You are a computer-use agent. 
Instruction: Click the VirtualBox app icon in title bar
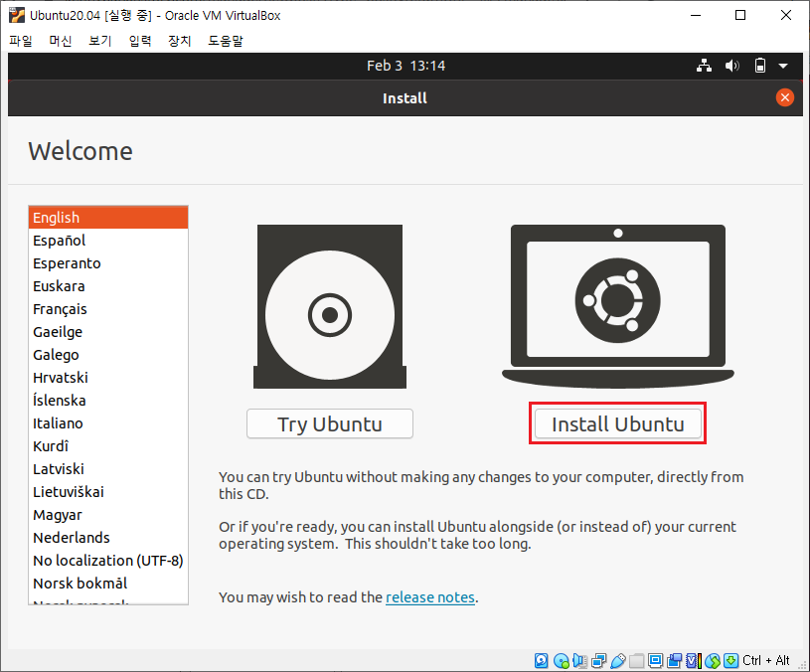point(17,16)
